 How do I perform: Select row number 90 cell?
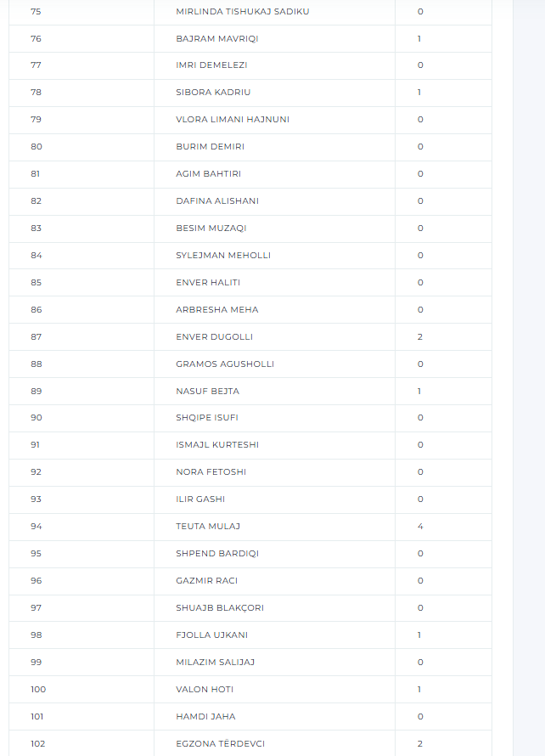(x=36, y=418)
